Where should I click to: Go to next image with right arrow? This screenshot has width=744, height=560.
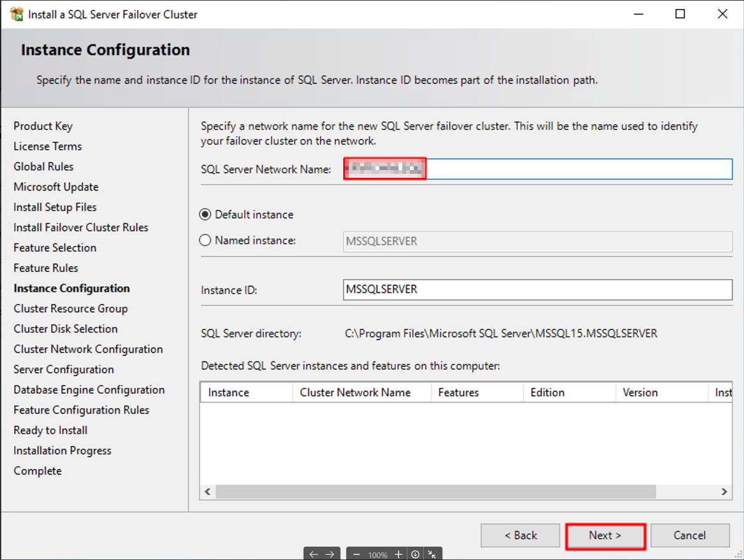pyautogui.click(x=330, y=554)
